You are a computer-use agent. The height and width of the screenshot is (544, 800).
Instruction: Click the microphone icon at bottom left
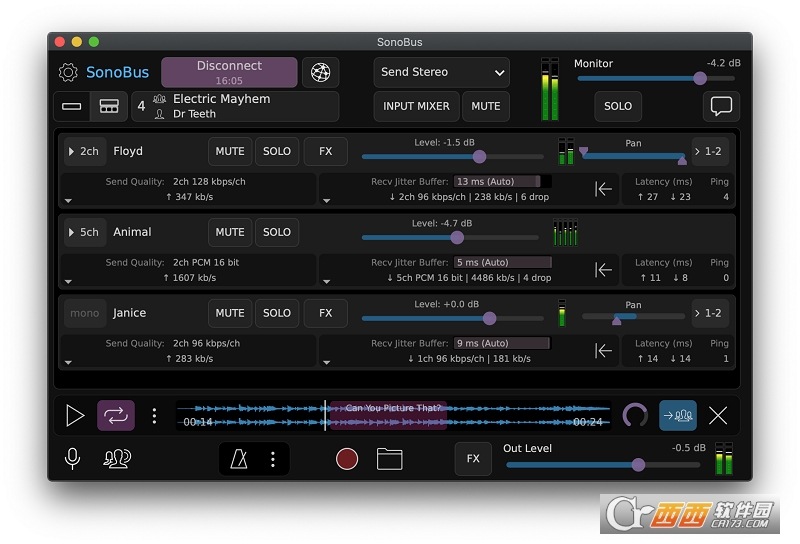72,458
